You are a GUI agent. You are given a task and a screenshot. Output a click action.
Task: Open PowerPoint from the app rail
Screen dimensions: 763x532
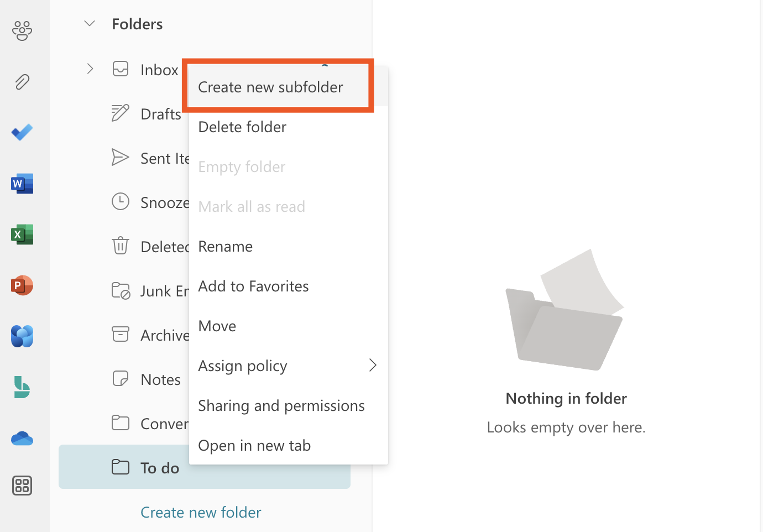click(22, 285)
